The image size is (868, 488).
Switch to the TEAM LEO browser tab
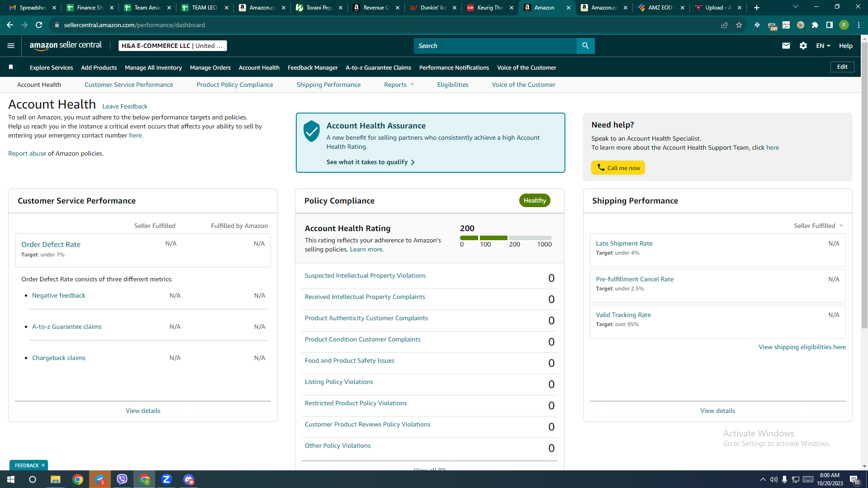coord(205,8)
